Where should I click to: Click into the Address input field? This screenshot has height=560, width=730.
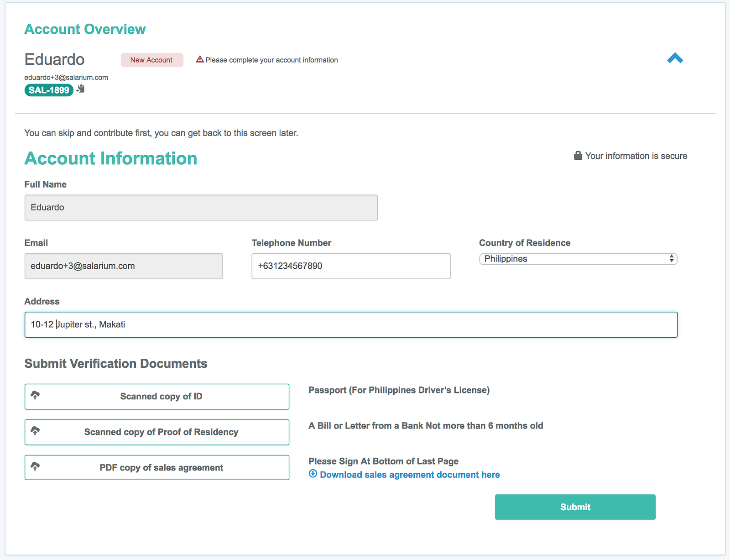click(351, 324)
